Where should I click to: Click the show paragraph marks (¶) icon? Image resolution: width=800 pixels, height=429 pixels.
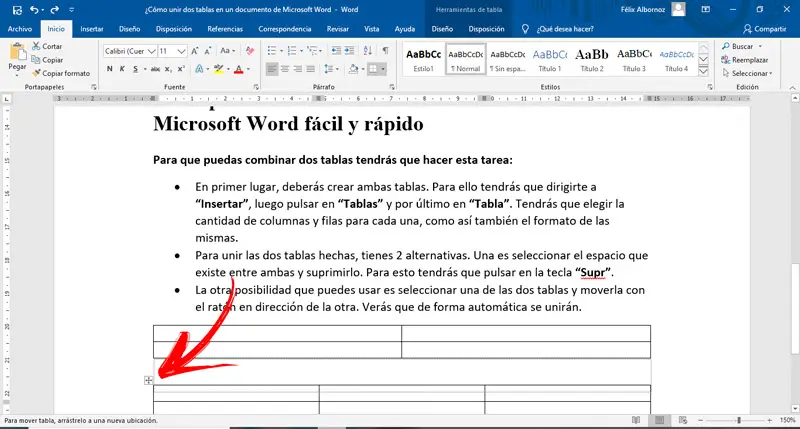coord(387,50)
